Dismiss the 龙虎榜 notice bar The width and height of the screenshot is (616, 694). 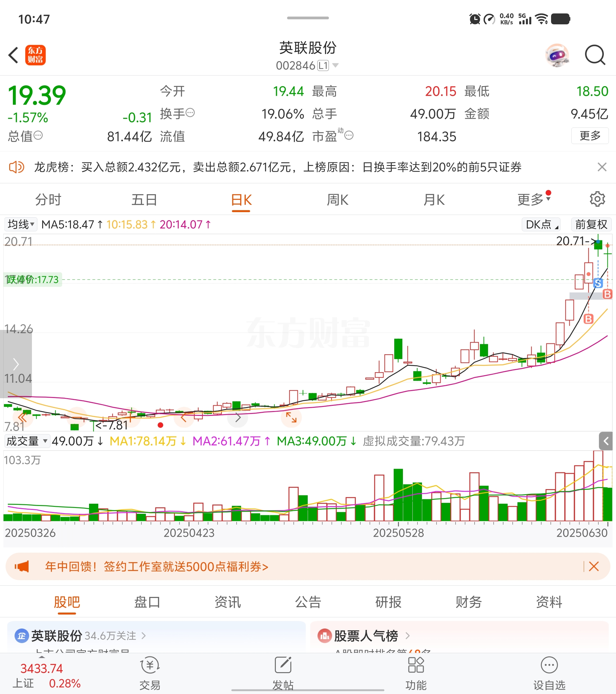(x=602, y=167)
